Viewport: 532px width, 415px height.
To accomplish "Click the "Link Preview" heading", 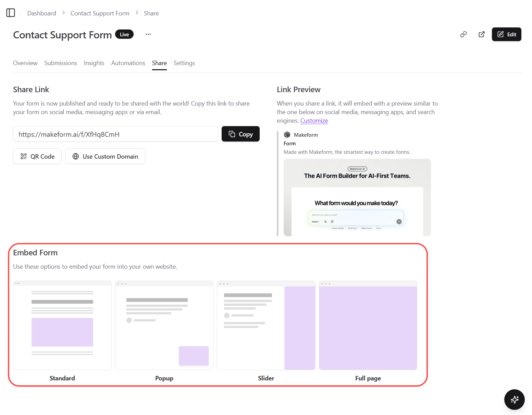I will point(299,89).
